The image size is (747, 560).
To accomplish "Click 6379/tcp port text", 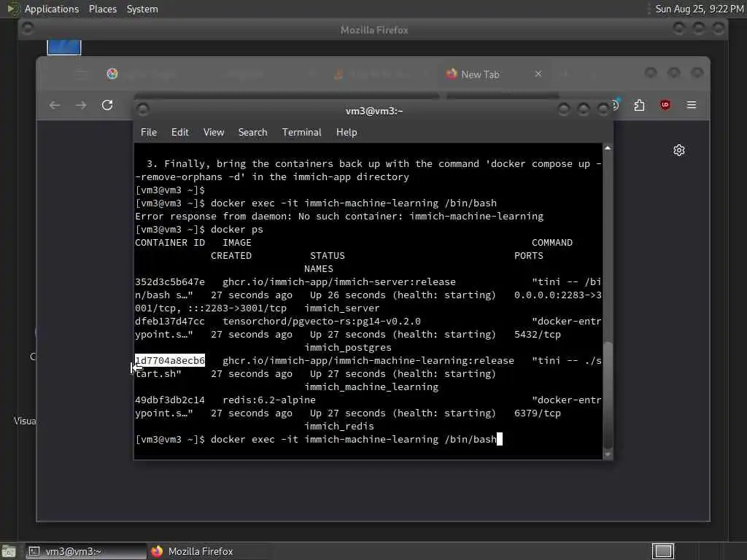I will [x=538, y=413].
